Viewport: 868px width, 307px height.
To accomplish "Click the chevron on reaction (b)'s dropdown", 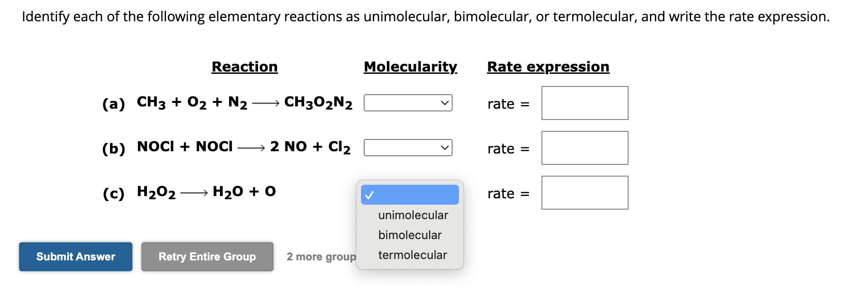I will coord(445,148).
